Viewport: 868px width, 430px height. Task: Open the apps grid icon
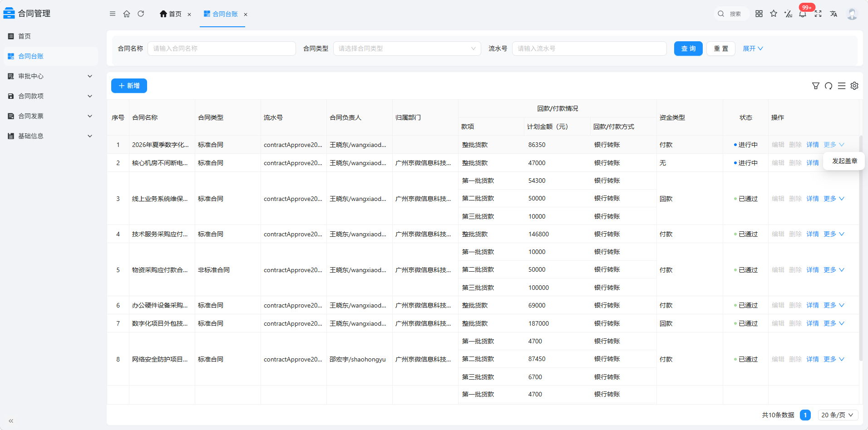759,14
